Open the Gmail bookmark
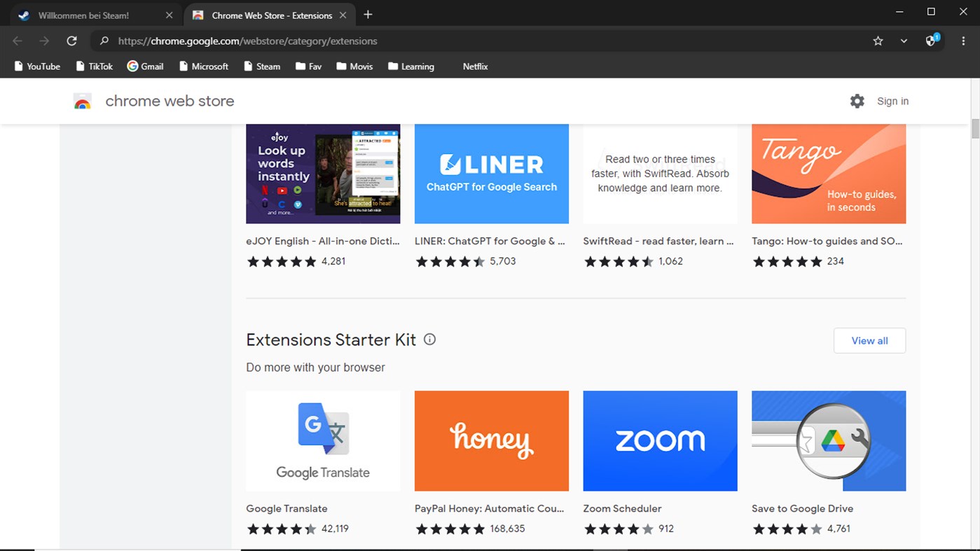 tap(145, 66)
